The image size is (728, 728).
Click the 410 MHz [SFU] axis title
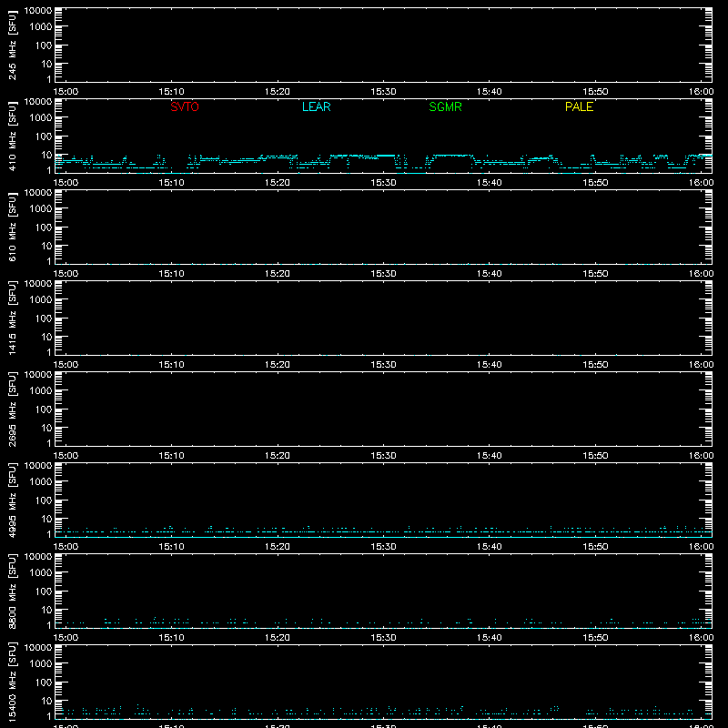12,136
